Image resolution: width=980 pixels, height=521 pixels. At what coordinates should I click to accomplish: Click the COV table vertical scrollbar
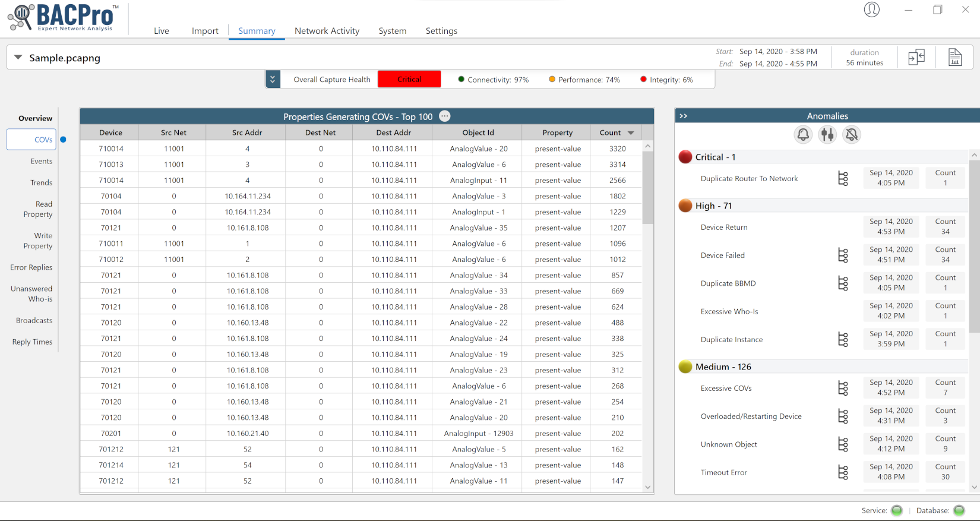point(647,187)
